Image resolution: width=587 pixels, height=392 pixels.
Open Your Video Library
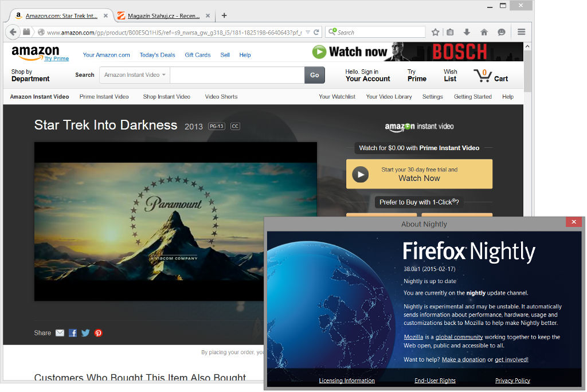point(389,97)
